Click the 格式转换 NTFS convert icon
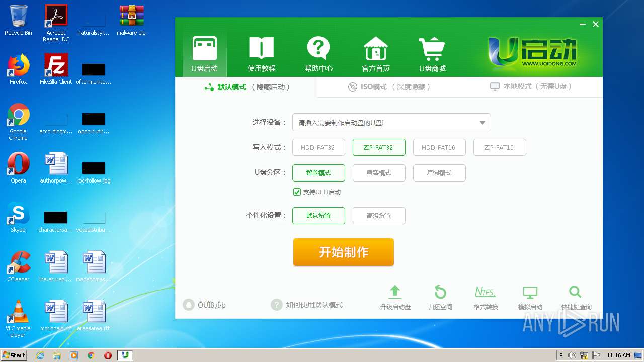644x362 pixels. (486, 298)
